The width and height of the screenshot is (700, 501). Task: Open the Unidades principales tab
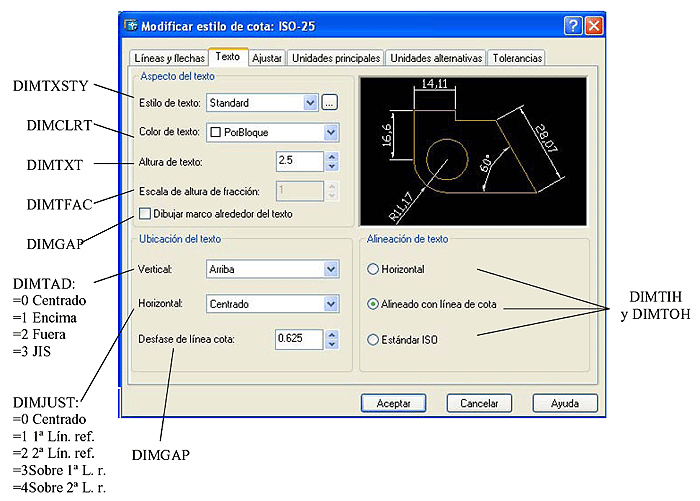pyautogui.click(x=336, y=58)
